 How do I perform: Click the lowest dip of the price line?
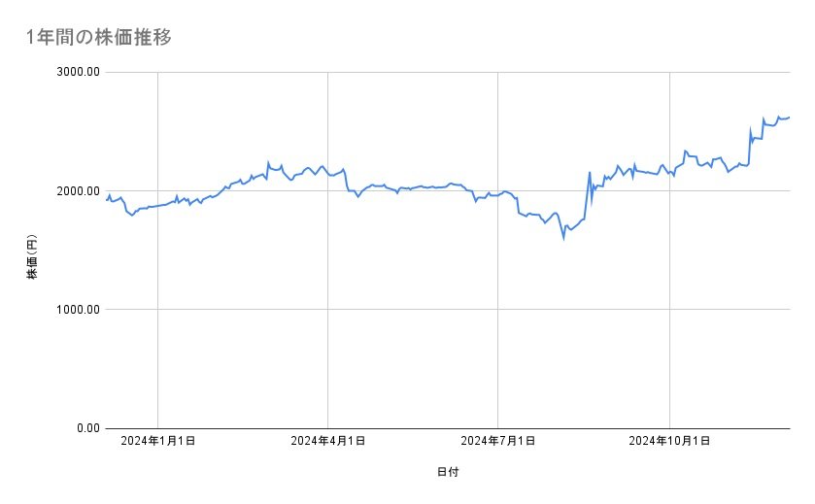point(564,238)
